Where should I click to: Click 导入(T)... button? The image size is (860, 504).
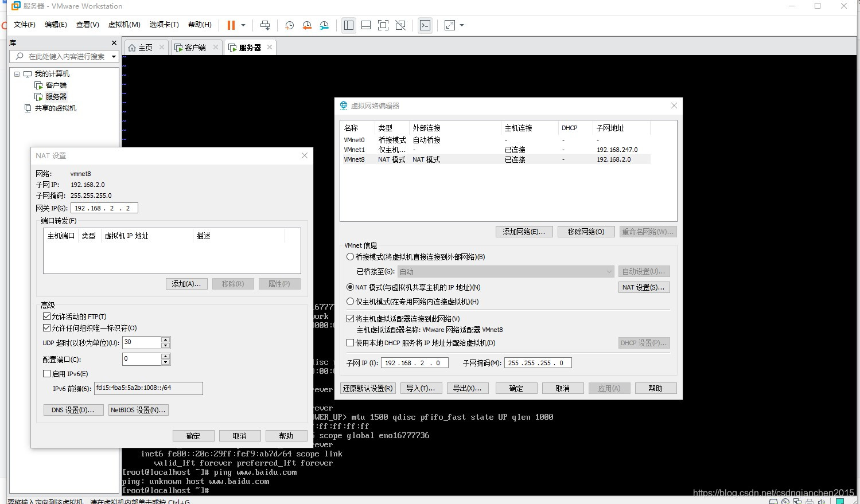[x=421, y=388]
